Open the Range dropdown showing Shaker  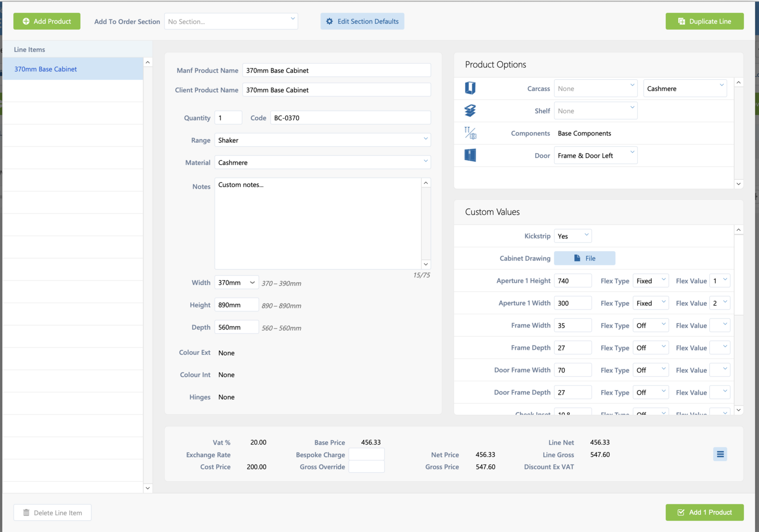coord(323,140)
